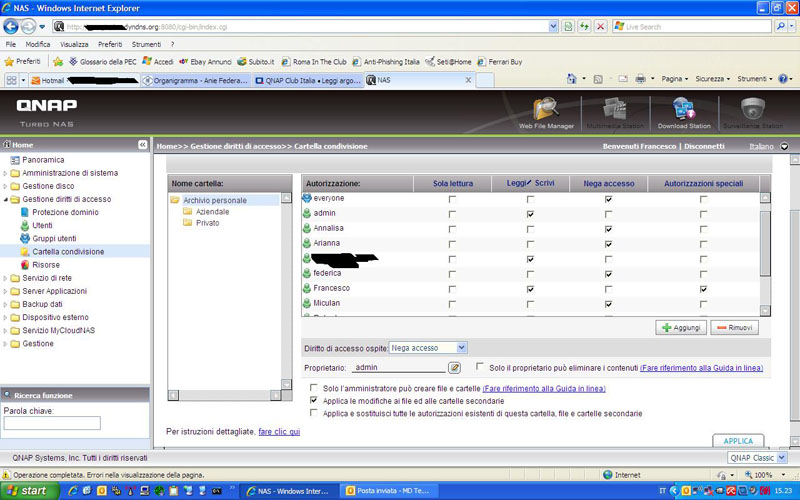
Task: Click the Aggiungi button
Action: point(680,328)
